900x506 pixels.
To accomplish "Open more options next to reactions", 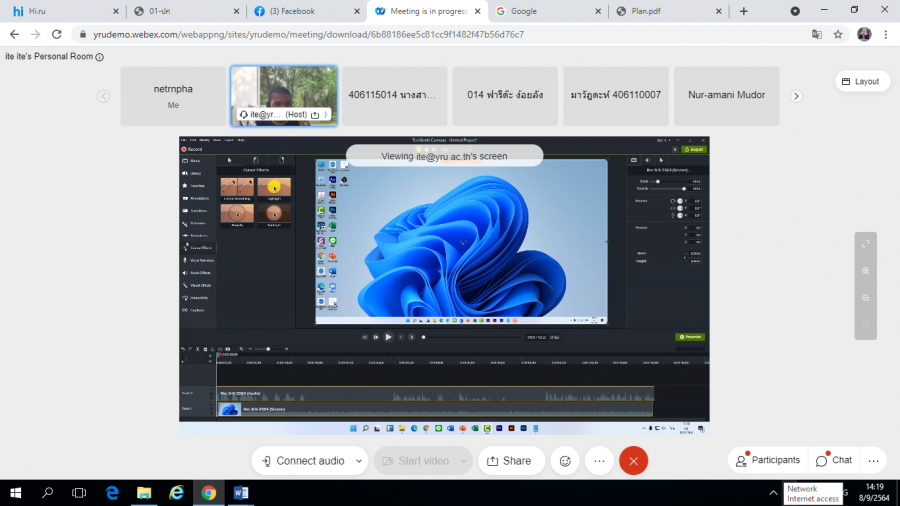I will click(x=599, y=461).
